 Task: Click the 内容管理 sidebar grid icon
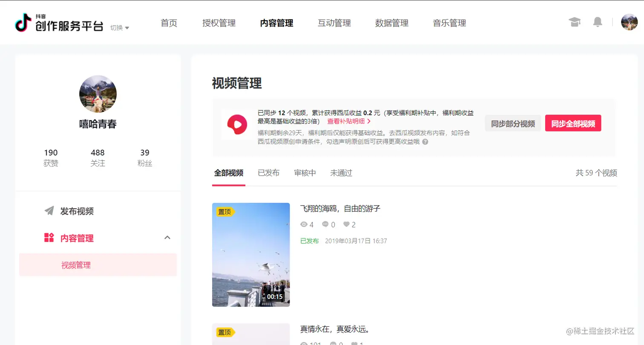(x=49, y=238)
